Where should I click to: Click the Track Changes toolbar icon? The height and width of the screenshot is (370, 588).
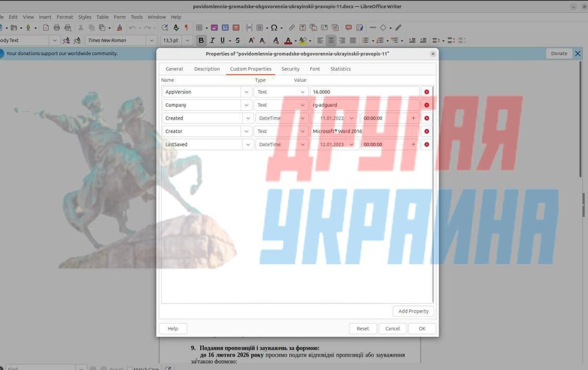tap(360, 28)
